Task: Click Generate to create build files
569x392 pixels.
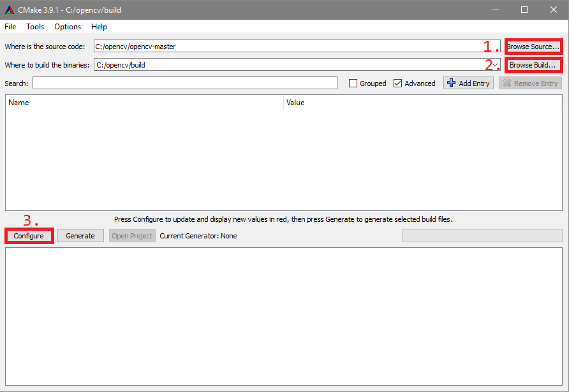Action: (x=80, y=236)
